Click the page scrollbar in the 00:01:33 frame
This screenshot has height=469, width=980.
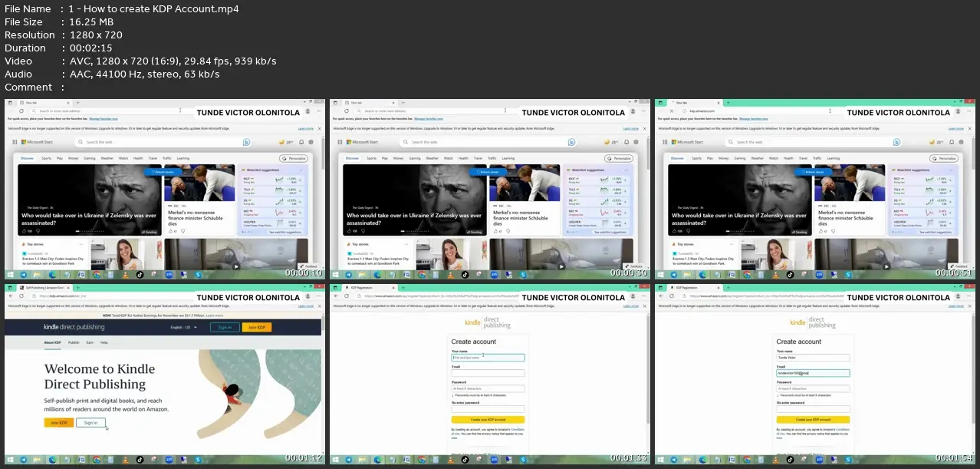click(647, 368)
